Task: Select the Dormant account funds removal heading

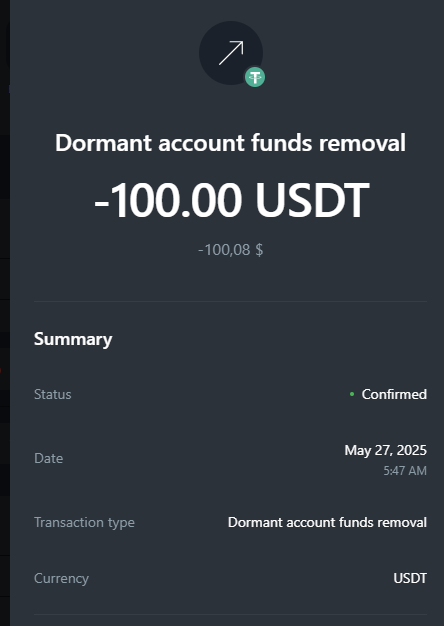Action: click(x=230, y=143)
